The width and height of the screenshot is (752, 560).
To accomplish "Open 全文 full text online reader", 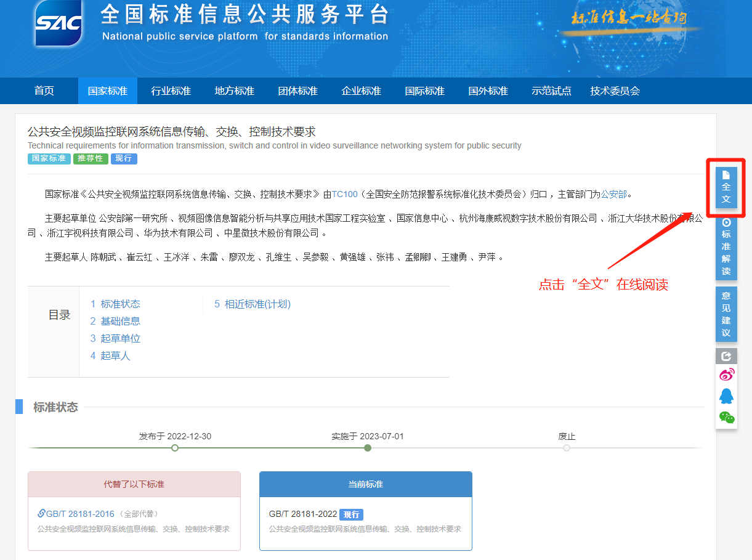I will click(726, 187).
